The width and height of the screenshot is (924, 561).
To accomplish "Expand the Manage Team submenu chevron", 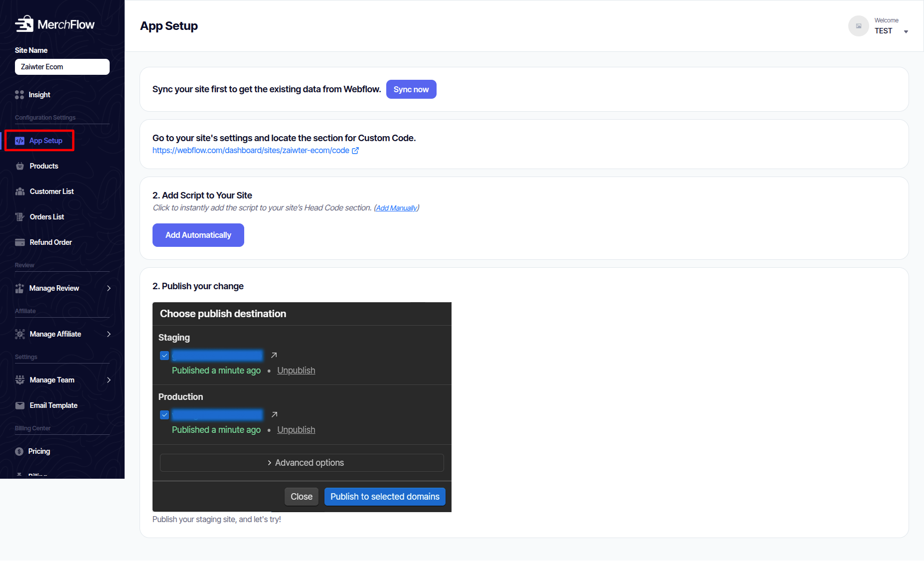I will tap(109, 380).
